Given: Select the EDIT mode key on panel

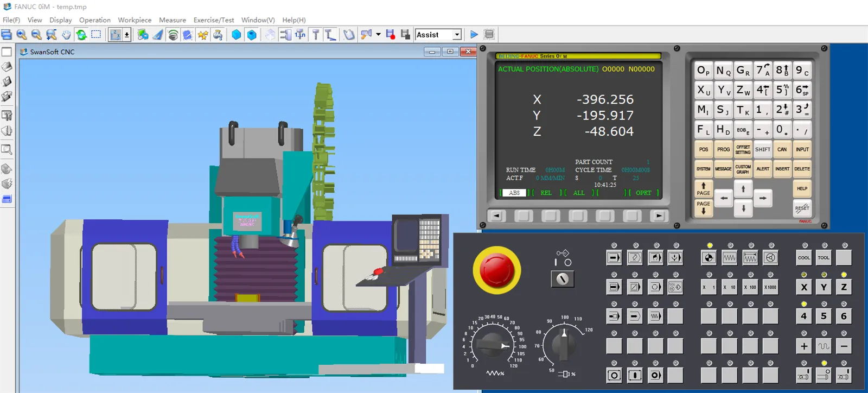Looking at the screenshot, I should point(635,258).
